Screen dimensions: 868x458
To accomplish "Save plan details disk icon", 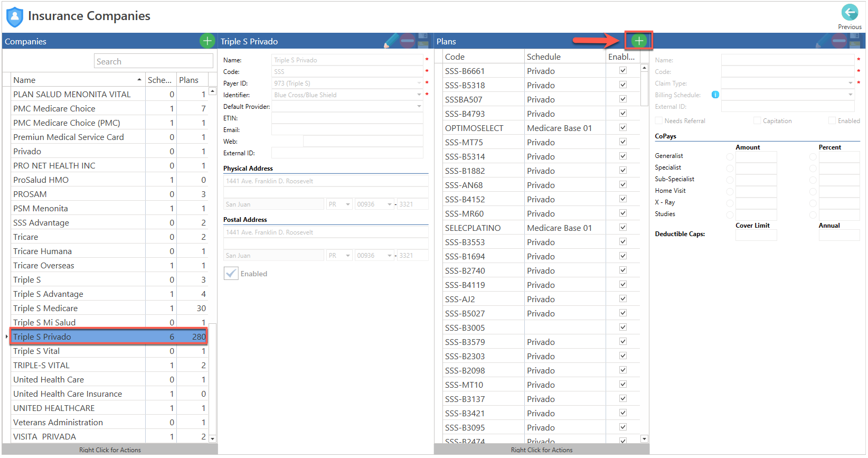I will [854, 41].
